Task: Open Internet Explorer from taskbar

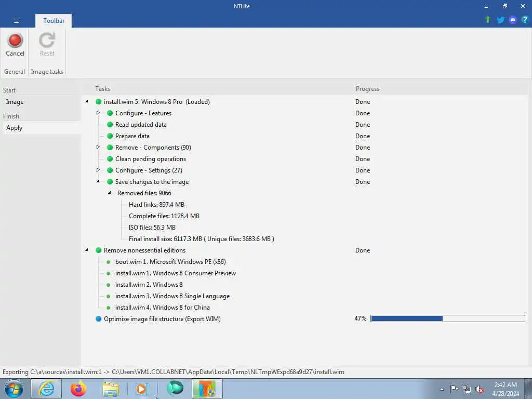Action: 46,389
